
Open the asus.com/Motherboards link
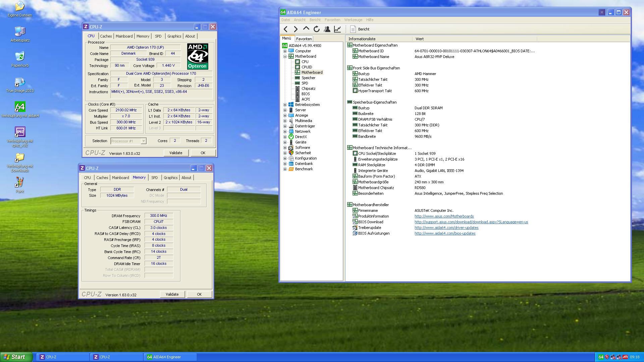(444, 216)
